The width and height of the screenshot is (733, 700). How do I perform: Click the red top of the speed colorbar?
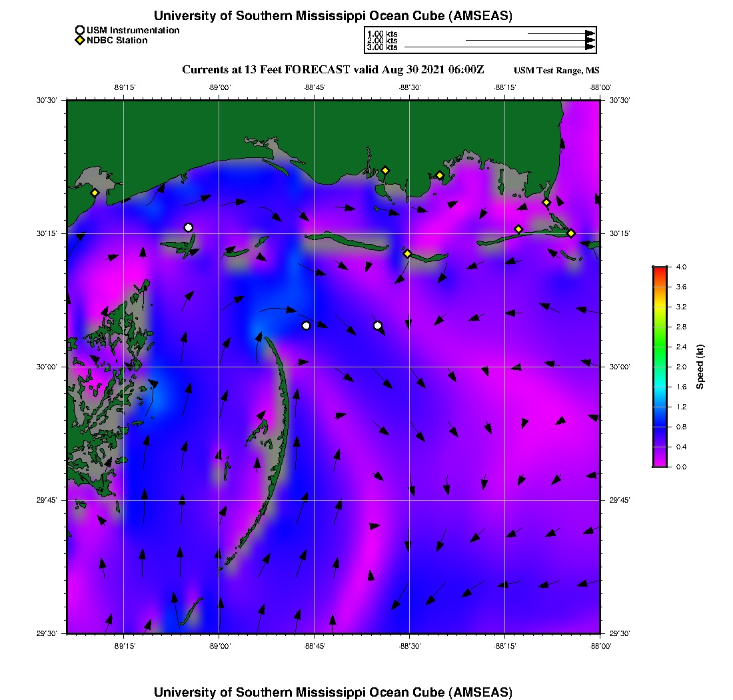pos(660,269)
